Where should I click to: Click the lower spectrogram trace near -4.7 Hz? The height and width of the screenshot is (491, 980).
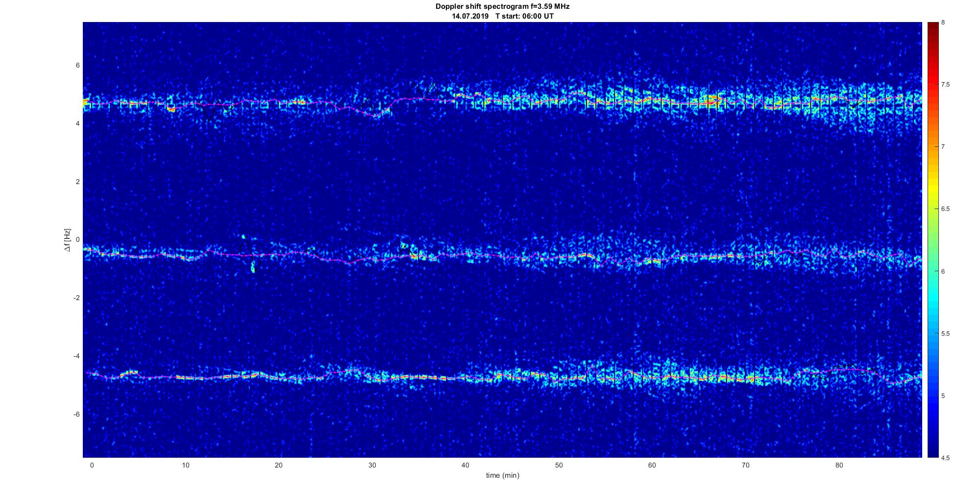coord(502,377)
